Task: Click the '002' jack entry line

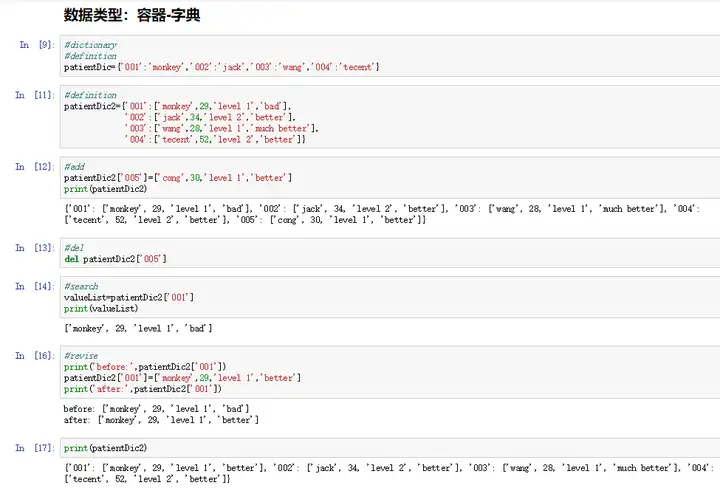Action: pyautogui.click(x=210, y=118)
